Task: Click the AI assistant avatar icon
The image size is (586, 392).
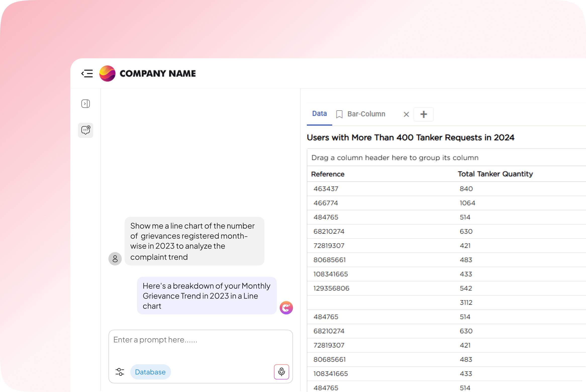Action: pyautogui.click(x=286, y=308)
